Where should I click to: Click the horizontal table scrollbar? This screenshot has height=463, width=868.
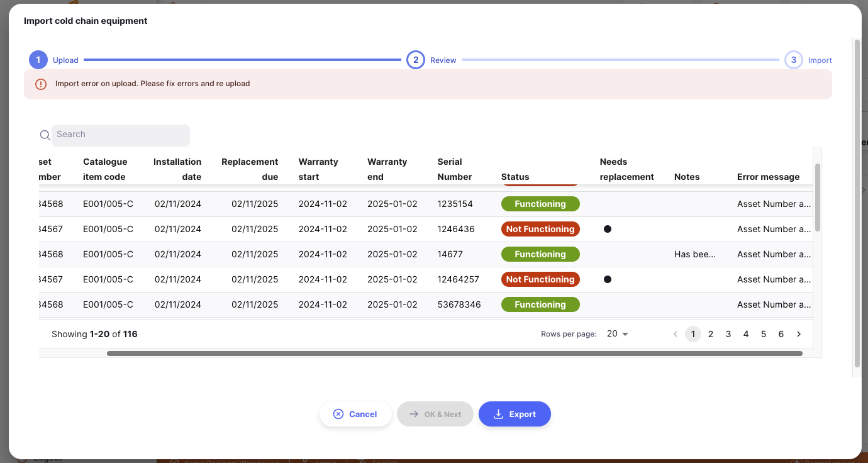pyautogui.click(x=455, y=354)
